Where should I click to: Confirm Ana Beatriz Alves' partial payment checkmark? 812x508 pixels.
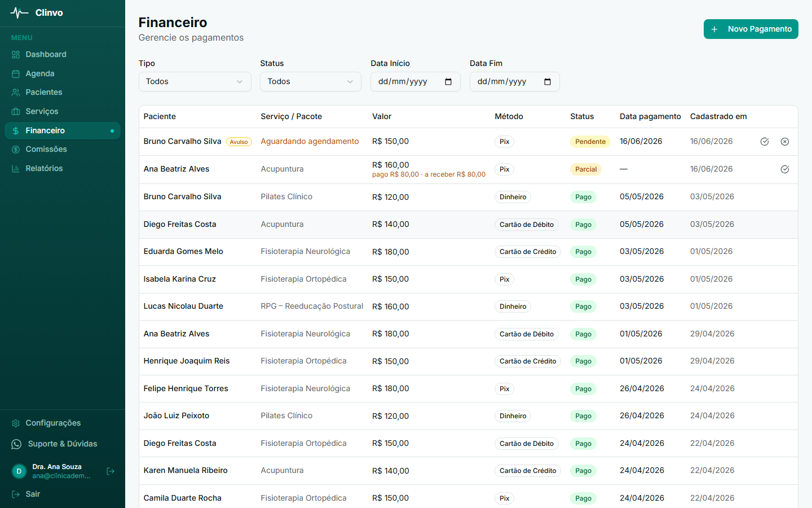pos(785,169)
